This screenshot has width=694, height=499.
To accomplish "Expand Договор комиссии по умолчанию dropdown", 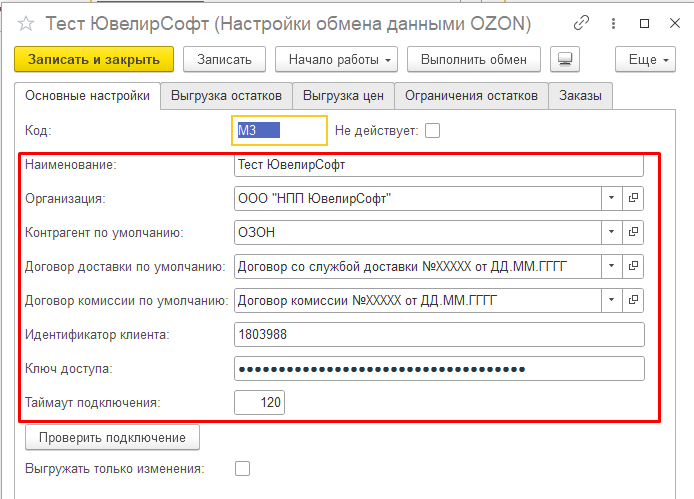I will coord(612,300).
